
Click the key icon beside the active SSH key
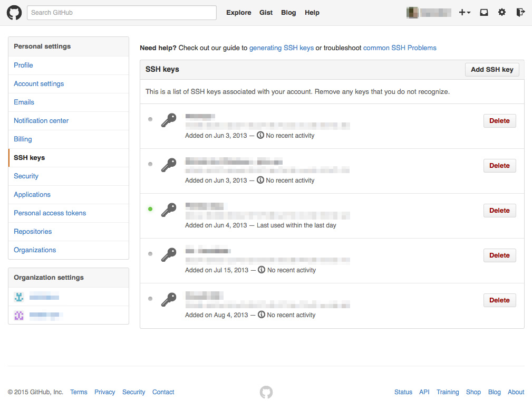pos(168,210)
